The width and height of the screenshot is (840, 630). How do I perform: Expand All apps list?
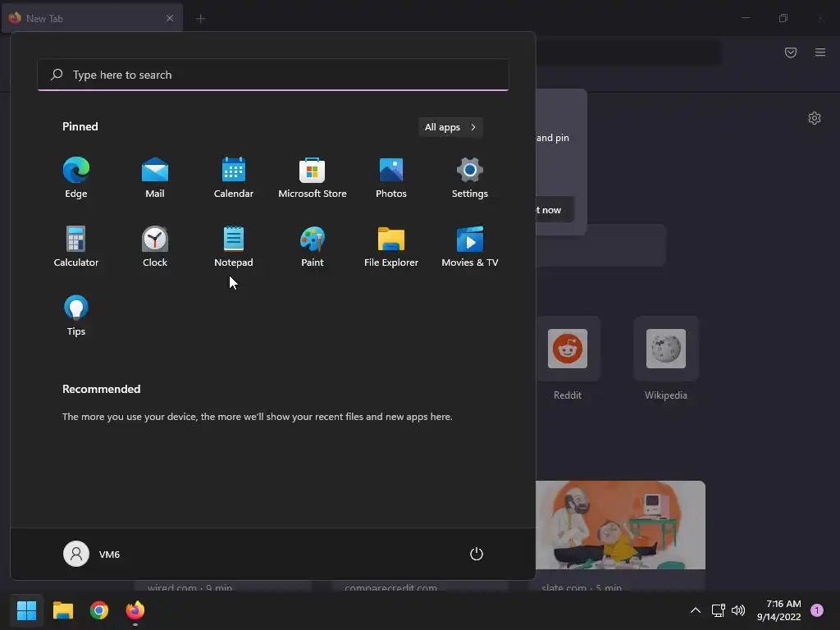(x=450, y=127)
